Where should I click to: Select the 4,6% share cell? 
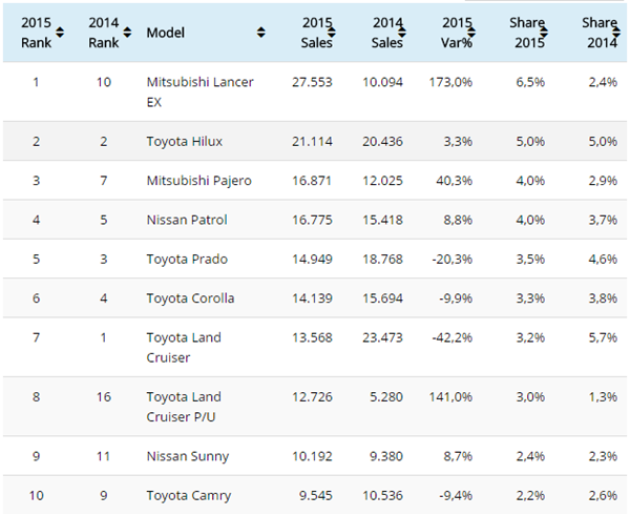click(x=603, y=259)
